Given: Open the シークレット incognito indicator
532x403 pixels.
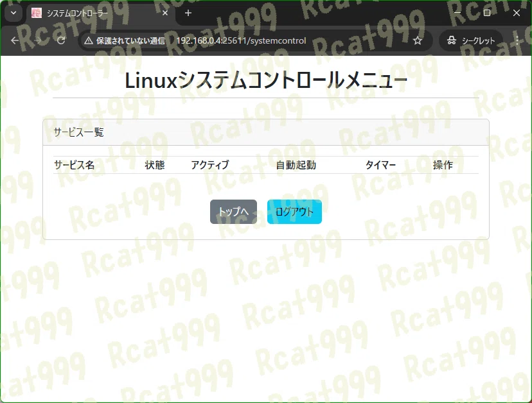Looking at the screenshot, I should pyautogui.click(x=470, y=40).
